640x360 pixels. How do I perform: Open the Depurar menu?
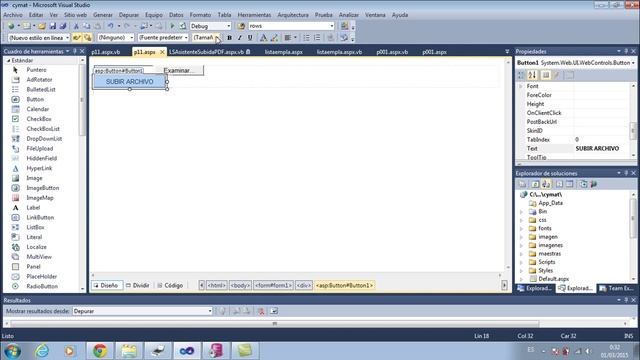coord(129,15)
